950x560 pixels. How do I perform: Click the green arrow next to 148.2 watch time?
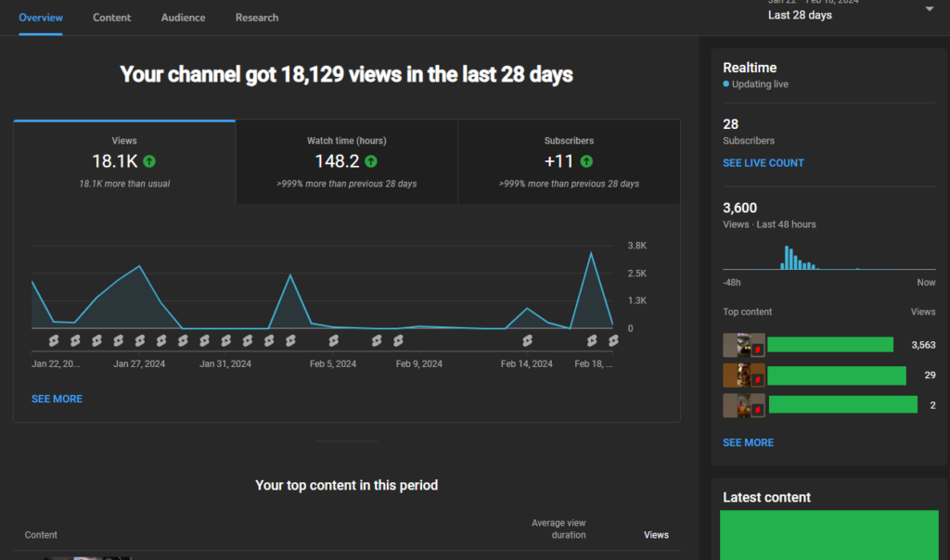tap(371, 161)
